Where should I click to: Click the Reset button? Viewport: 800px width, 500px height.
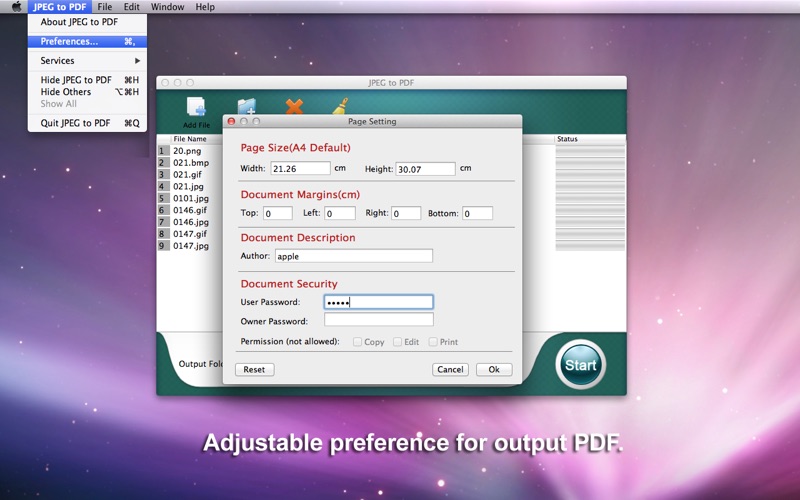[254, 369]
